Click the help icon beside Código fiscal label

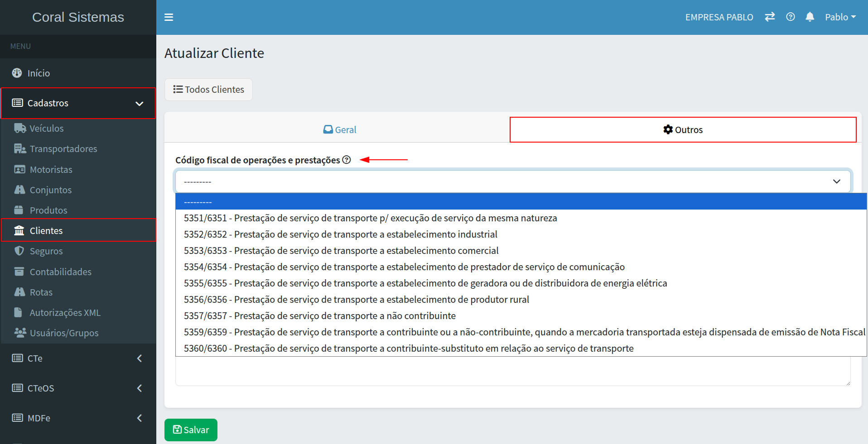347,160
